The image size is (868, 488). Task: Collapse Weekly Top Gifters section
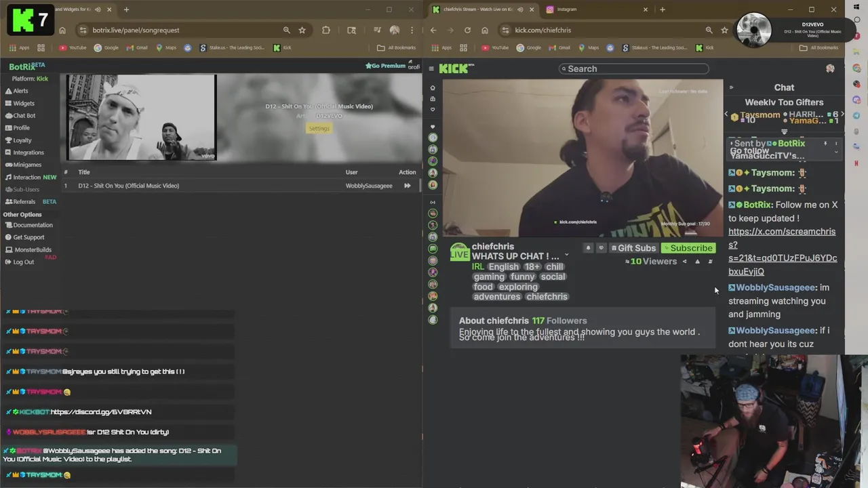[x=784, y=132]
